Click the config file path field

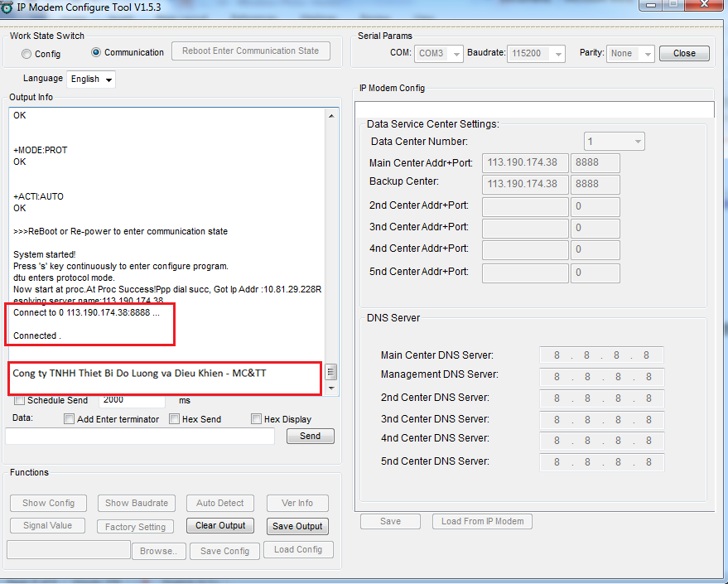(69, 550)
